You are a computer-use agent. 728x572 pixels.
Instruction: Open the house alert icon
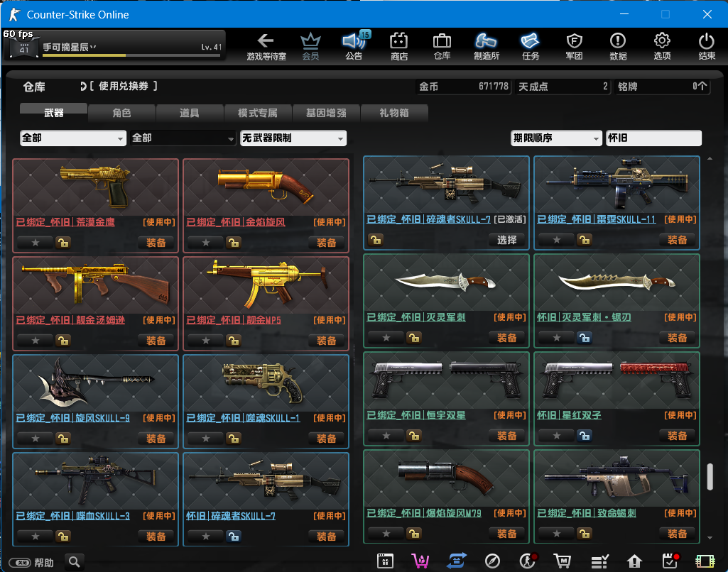click(x=634, y=561)
